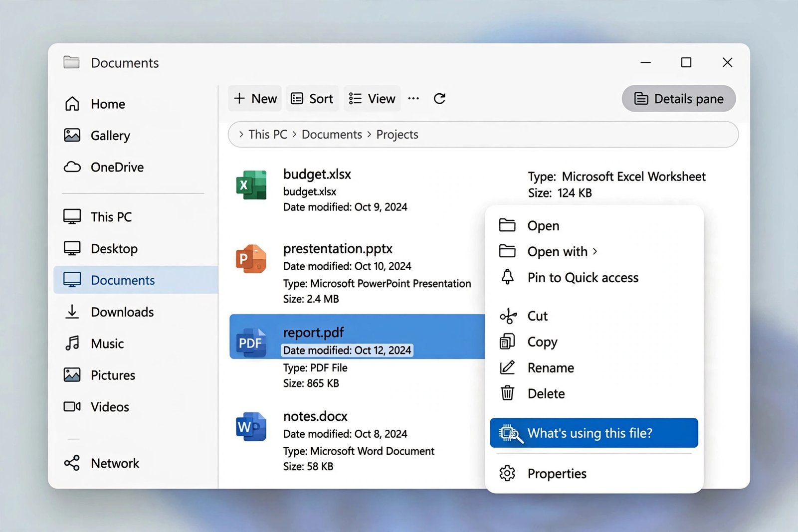Click the chevron after This PC in breadcrumb
The height and width of the screenshot is (532, 798).
(294, 134)
